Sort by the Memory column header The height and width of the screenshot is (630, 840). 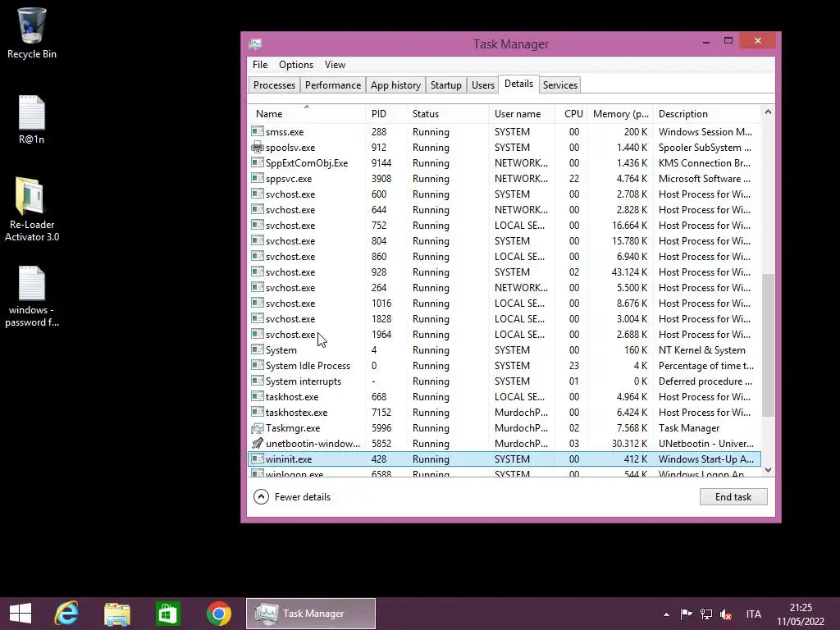pyautogui.click(x=620, y=113)
